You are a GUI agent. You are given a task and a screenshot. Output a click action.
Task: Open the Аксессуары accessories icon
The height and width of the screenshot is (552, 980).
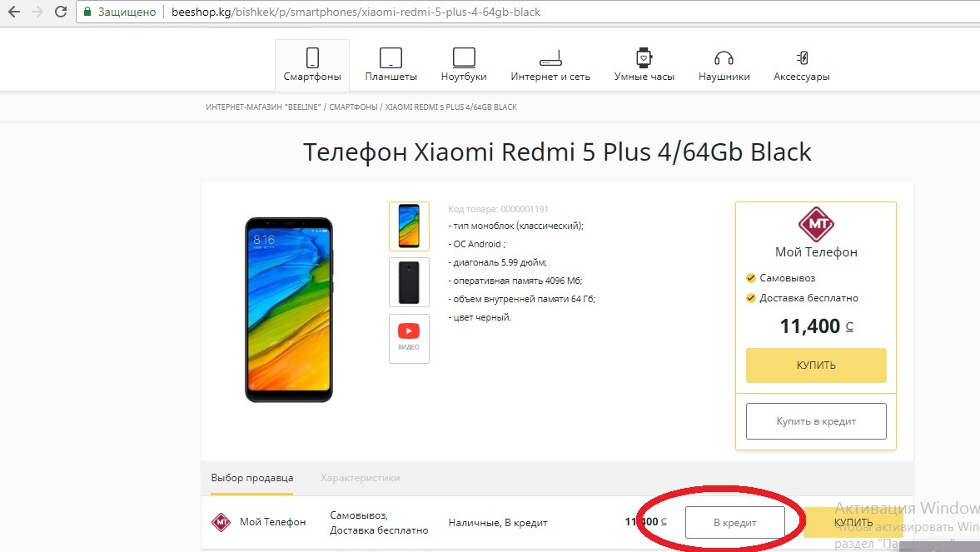tap(803, 58)
